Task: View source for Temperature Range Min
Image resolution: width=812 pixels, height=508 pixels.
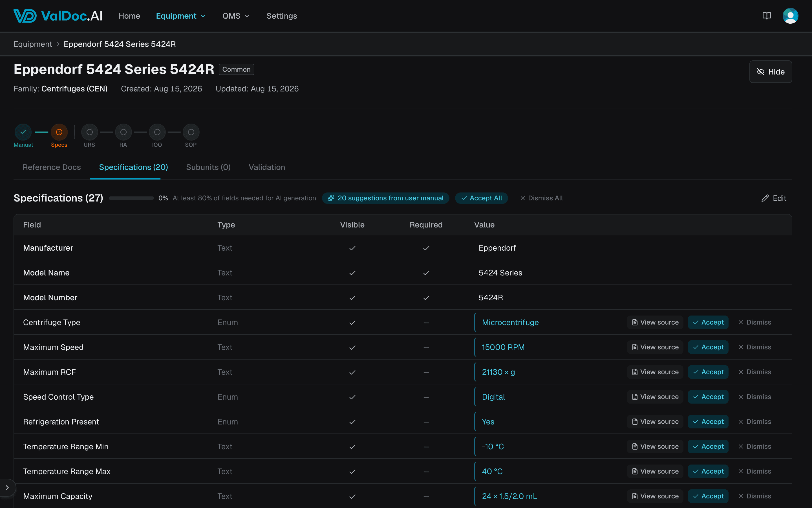Action: point(655,446)
